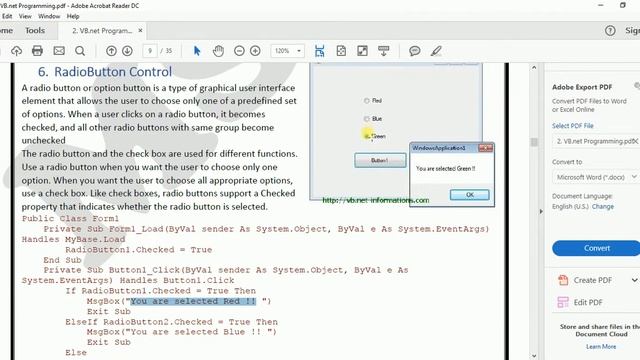The height and width of the screenshot is (360, 640).
Task: Click the vertical scrollbar thumb
Action: point(534,142)
